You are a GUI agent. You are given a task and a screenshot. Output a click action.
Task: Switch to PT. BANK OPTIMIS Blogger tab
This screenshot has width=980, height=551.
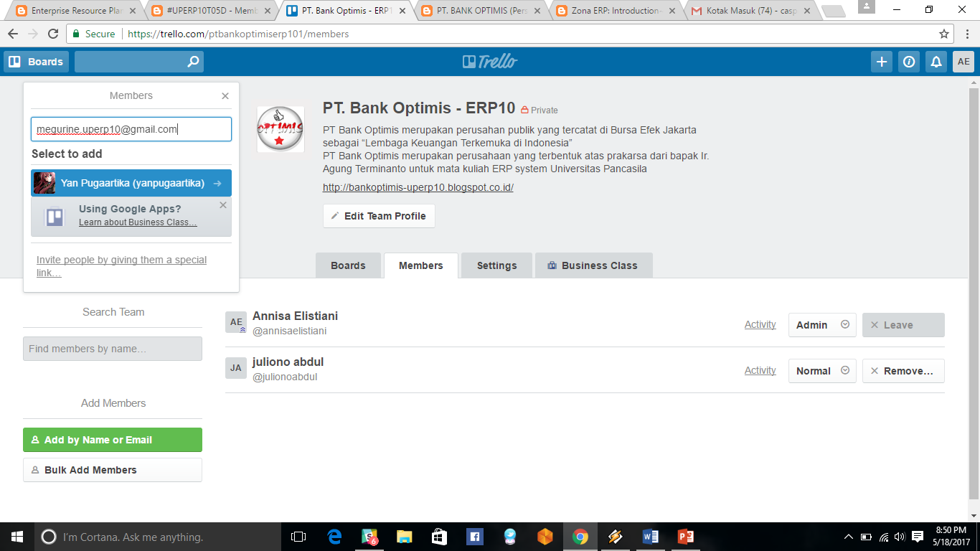pos(479,11)
